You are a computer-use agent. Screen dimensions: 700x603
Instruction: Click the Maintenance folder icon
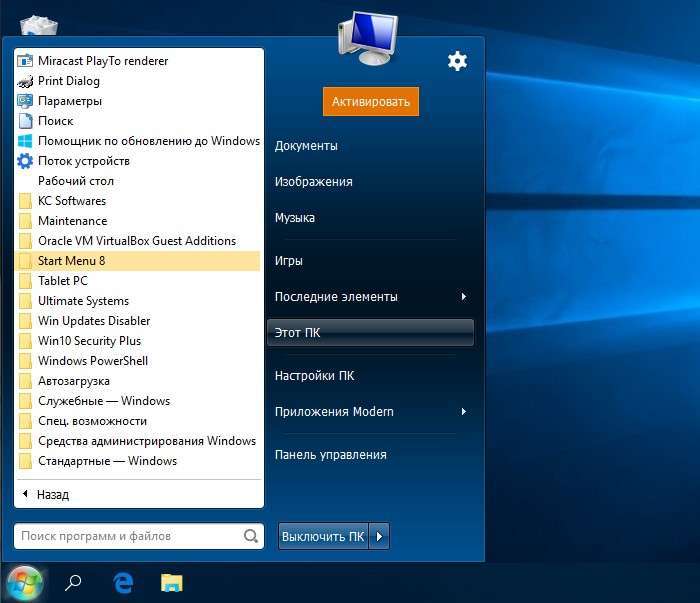pos(25,221)
